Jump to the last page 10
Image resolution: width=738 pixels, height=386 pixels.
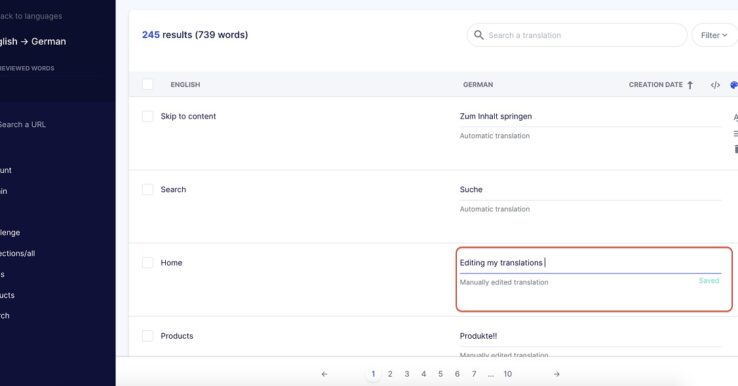(507, 374)
